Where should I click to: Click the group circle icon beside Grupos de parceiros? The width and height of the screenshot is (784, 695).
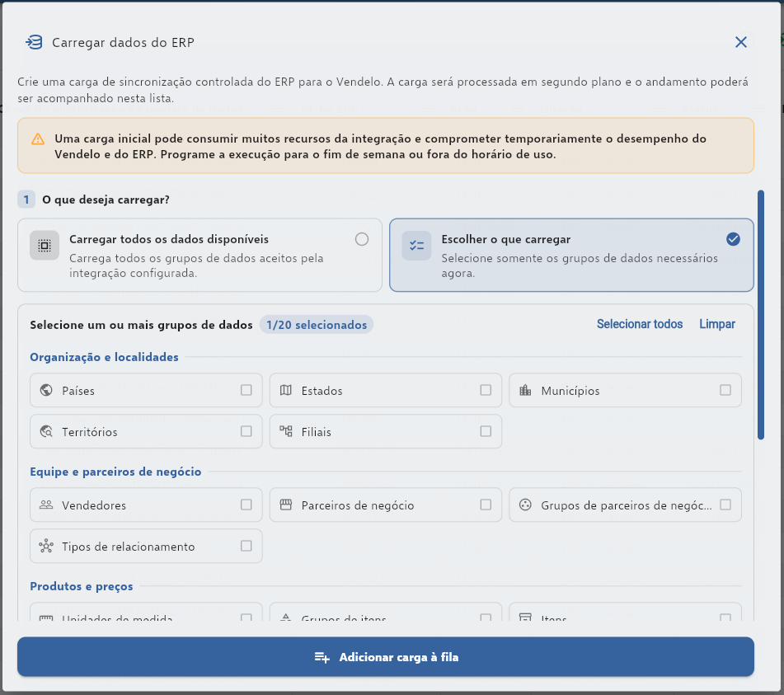pos(525,505)
